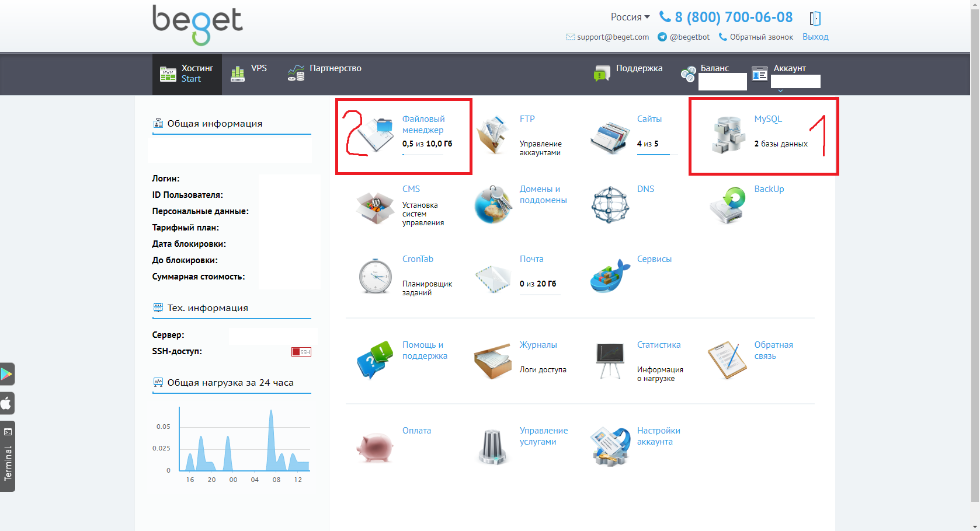Expand the Россия country dropdown
The height and width of the screenshot is (531, 980).
tap(630, 17)
